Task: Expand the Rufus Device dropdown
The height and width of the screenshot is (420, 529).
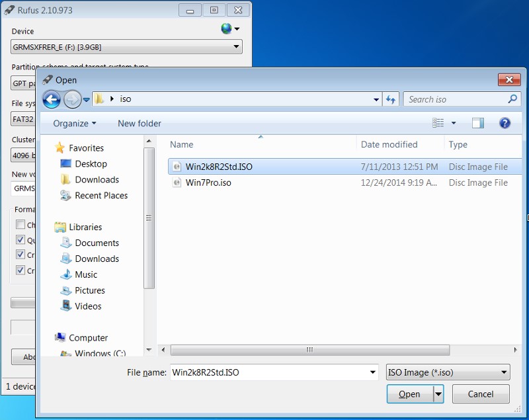Action: click(x=237, y=47)
